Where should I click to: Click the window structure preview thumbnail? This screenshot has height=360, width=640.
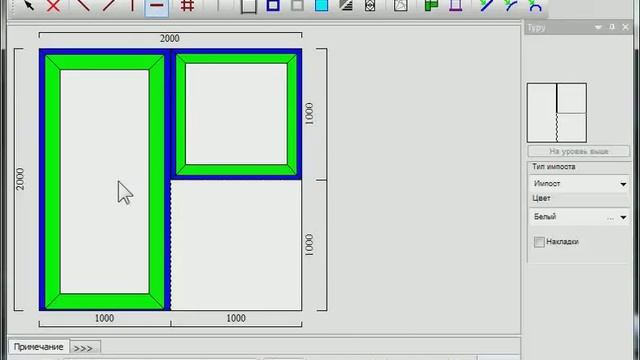(557, 113)
